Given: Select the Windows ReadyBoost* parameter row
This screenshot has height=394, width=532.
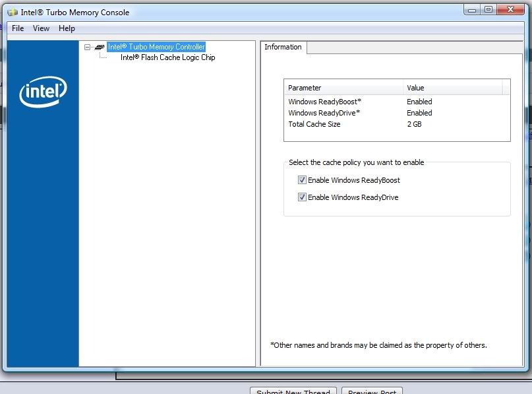Looking at the screenshot, I should [x=397, y=102].
